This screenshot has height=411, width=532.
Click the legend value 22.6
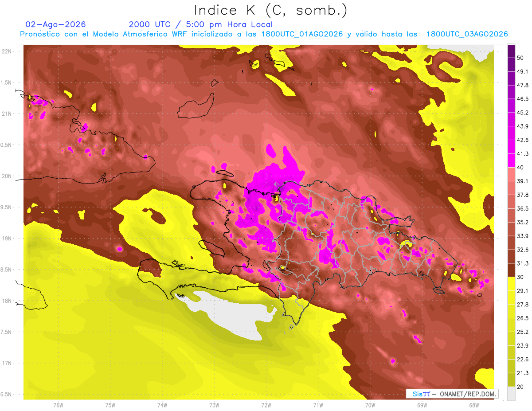[x=522, y=360]
